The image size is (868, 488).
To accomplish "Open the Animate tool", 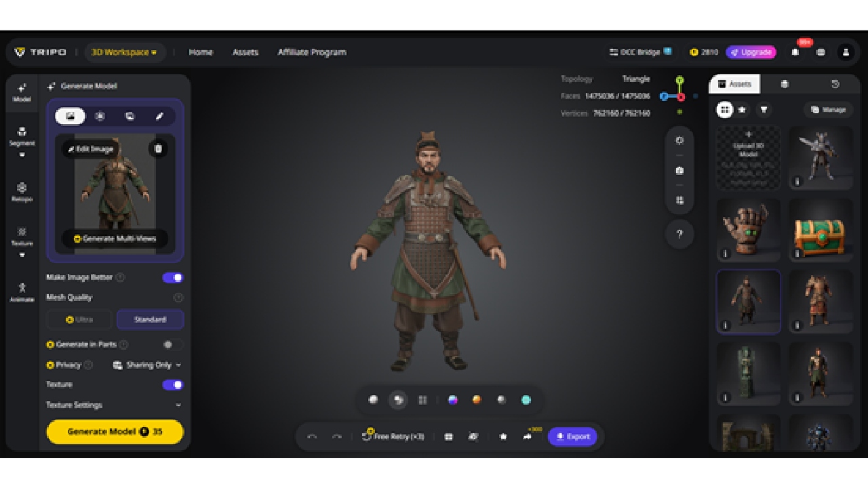I will pos(22,292).
